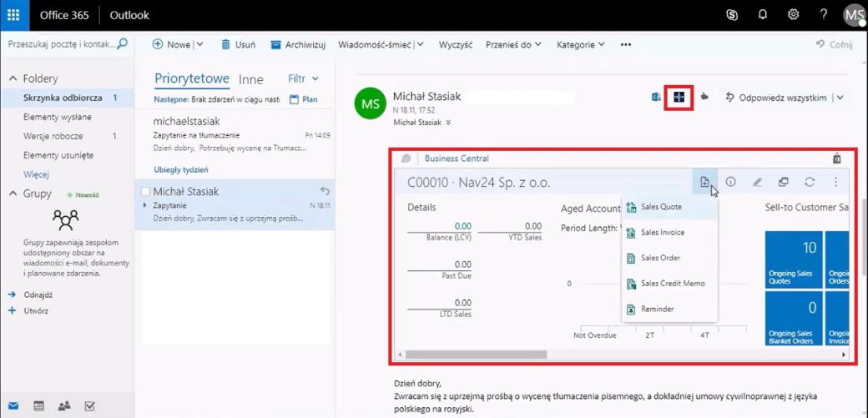Open the New Document icon in Business Central
This screenshot has height=418, width=868.
[x=704, y=182]
